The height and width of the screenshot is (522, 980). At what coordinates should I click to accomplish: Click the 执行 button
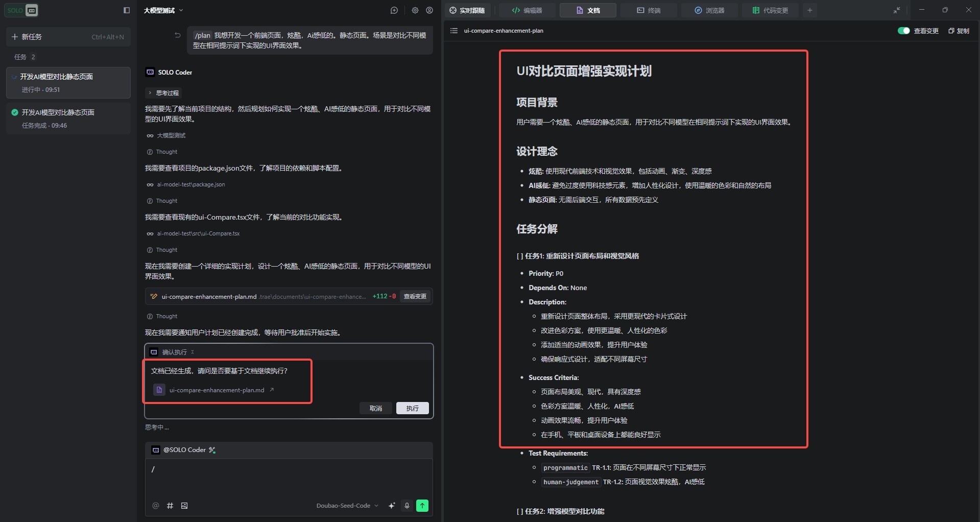coord(412,408)
